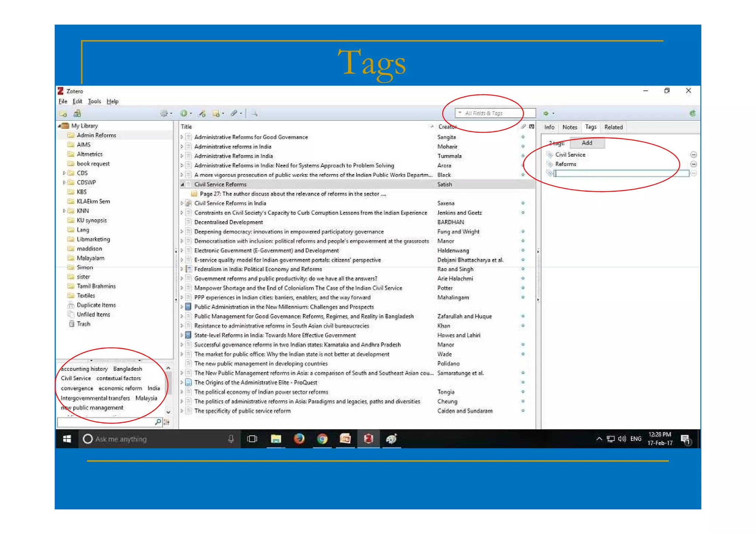The width and height of the screenshot is (756, 534).
Task: Expand the CDS collection
Action: [64, 173]
